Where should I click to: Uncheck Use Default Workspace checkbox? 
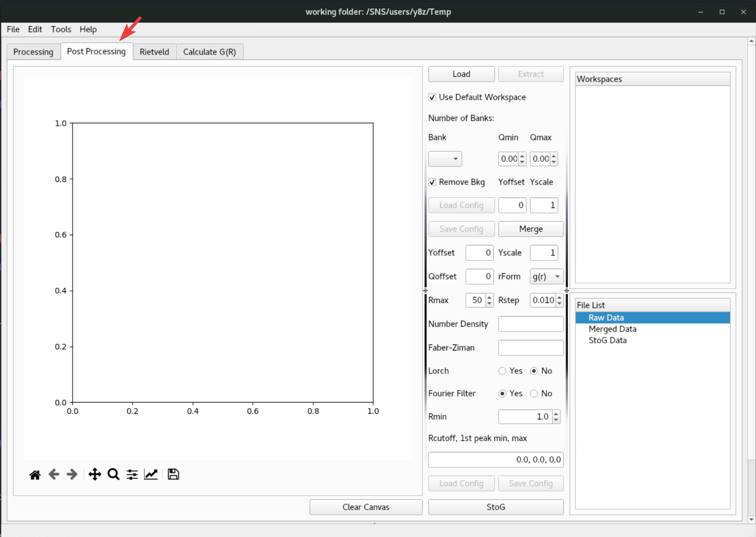click(432, 97)
